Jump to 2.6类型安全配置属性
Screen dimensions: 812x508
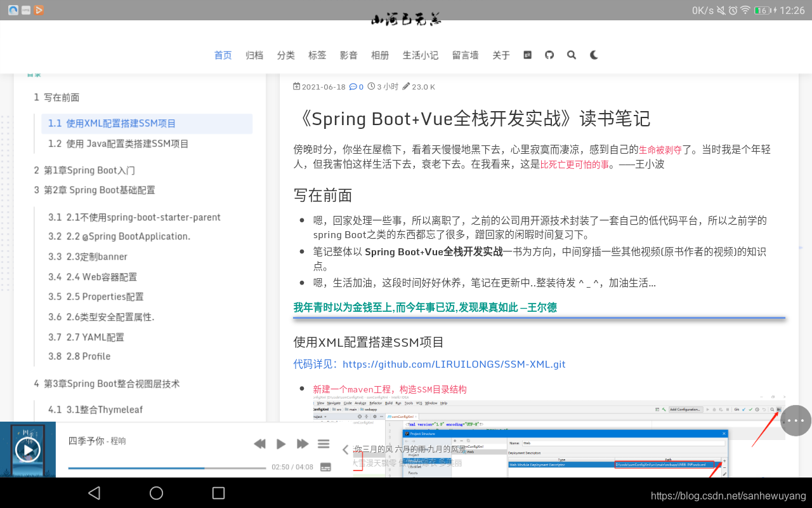(x=101, y=317)
